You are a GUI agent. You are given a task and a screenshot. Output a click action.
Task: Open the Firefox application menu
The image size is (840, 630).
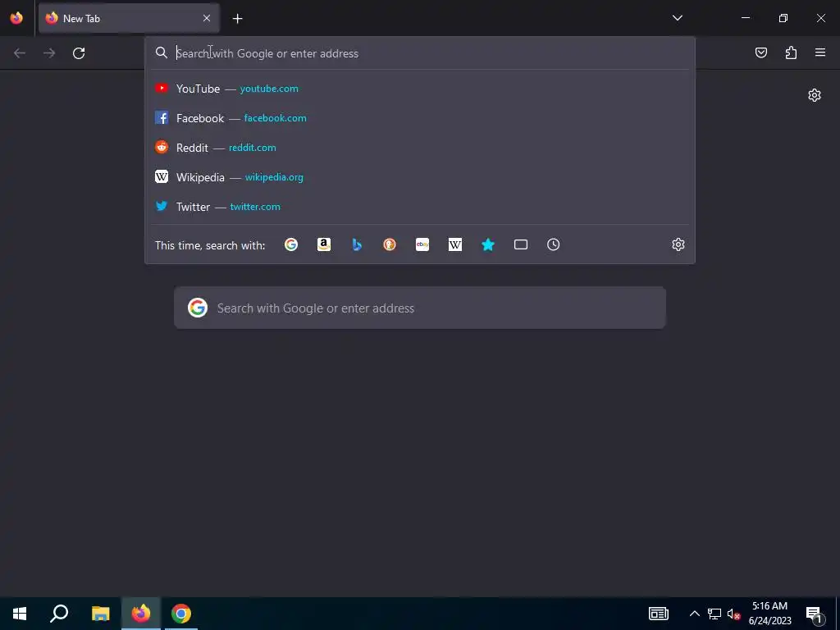pos(820,52)
